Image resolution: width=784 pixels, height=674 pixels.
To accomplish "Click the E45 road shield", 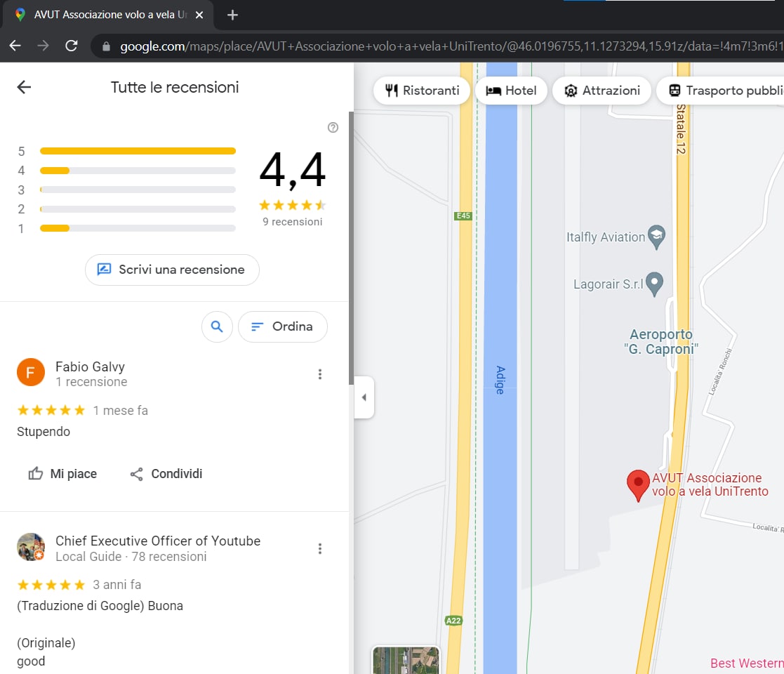I will point(463,216).
